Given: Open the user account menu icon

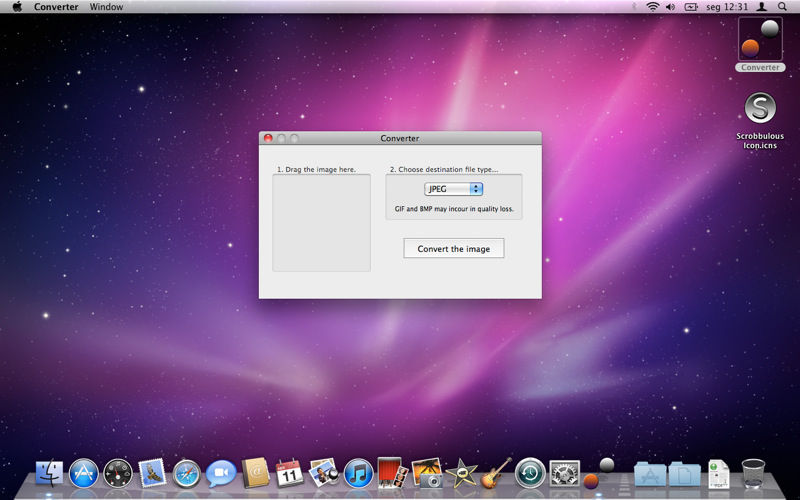Looking at the screenshot, I should (x=761, y=7).
